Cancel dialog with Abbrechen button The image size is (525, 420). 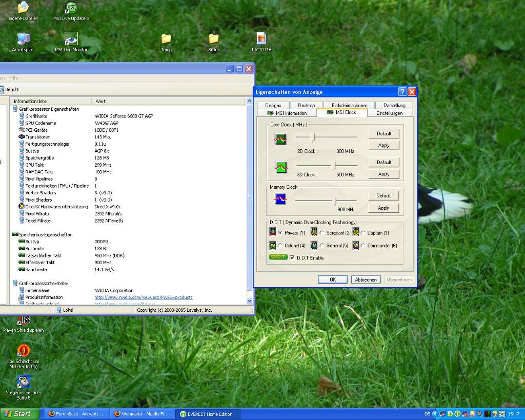(x=366, y=279)
